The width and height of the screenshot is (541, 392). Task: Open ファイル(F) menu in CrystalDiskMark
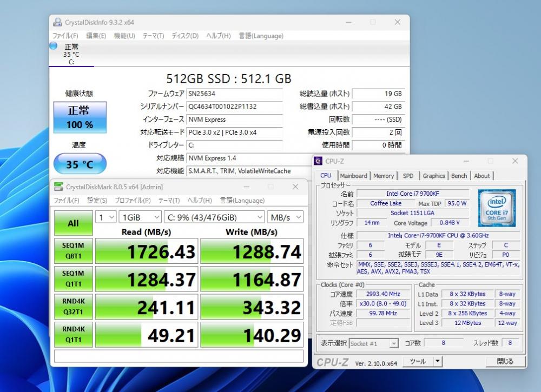66,200
